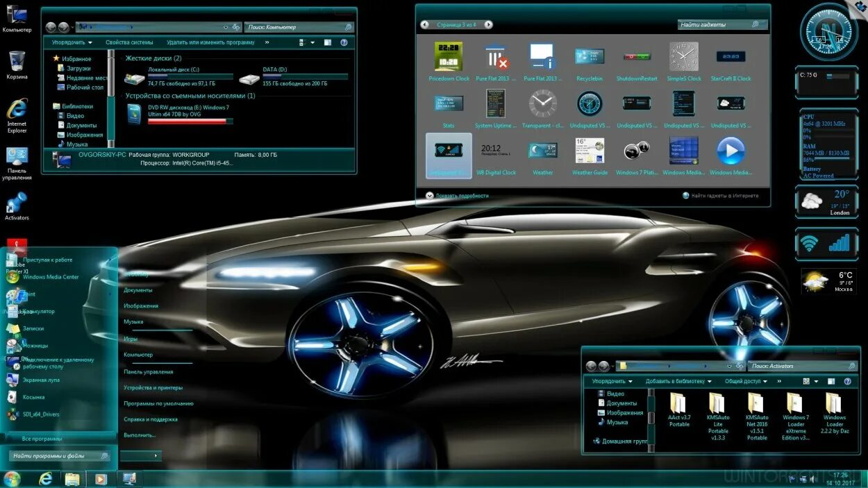This screenshot has width=868, height=488.
Task: Select the Windows 7 Platinum gadget
Action: (x=637, y=156)
